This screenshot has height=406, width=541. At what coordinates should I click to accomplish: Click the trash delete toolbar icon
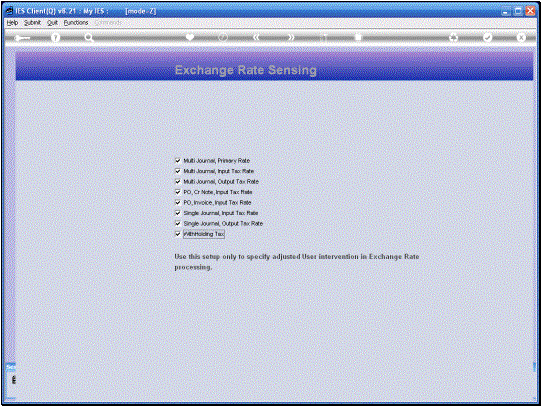tap(358, 37)
